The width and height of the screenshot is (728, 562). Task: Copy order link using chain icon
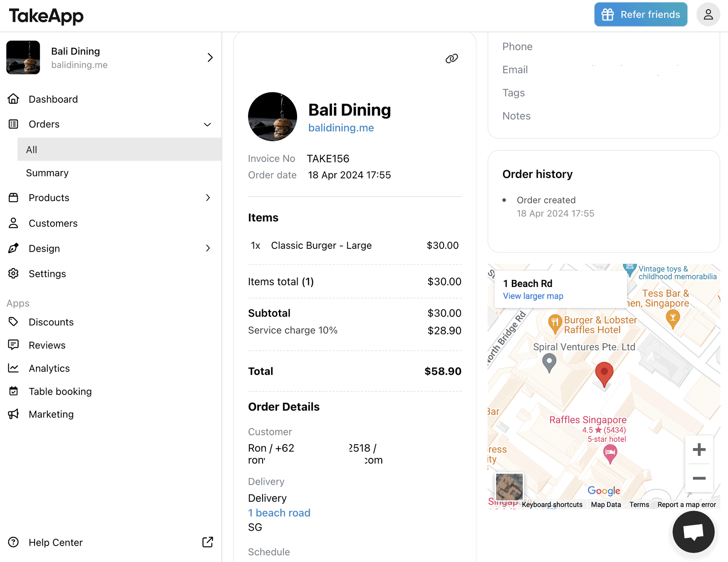[452, 58]
